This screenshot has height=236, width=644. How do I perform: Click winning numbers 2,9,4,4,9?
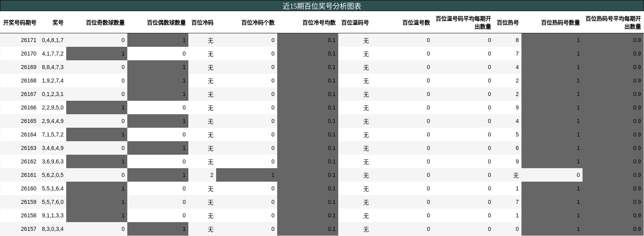[x=53, y=121]
